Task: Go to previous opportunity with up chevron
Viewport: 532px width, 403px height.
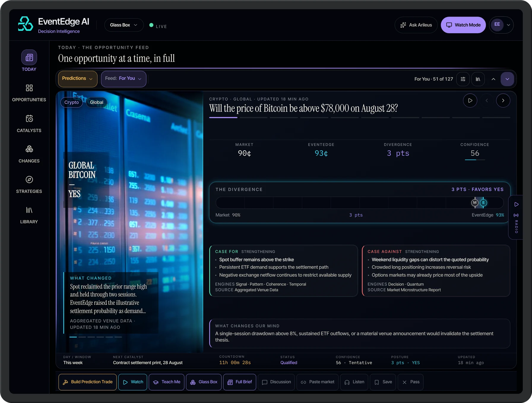Action: pos(493,79)
